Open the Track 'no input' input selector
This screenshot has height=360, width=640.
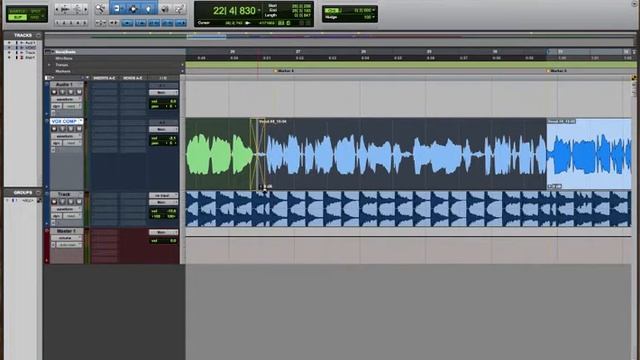coord(163,195)
